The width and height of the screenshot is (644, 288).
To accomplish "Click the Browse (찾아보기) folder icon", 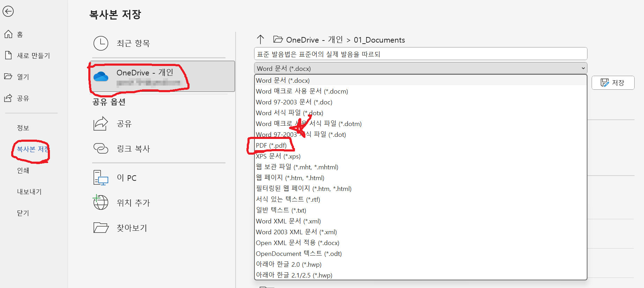I will click(x=101, y=228).
